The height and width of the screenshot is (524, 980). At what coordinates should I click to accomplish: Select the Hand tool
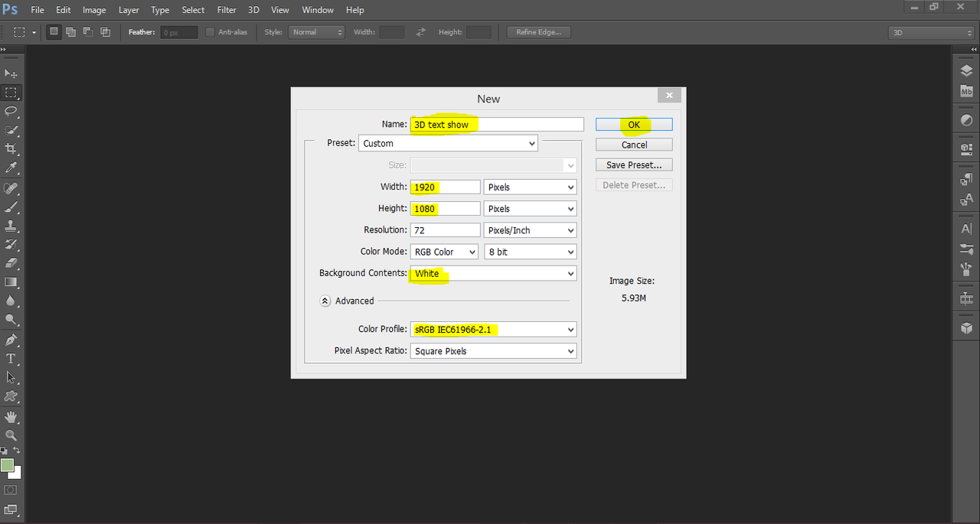click(x=11, y=417)
